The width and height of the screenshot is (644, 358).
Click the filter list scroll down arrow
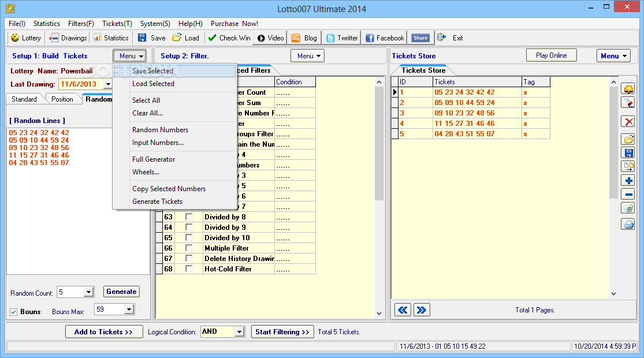point(379,313)
